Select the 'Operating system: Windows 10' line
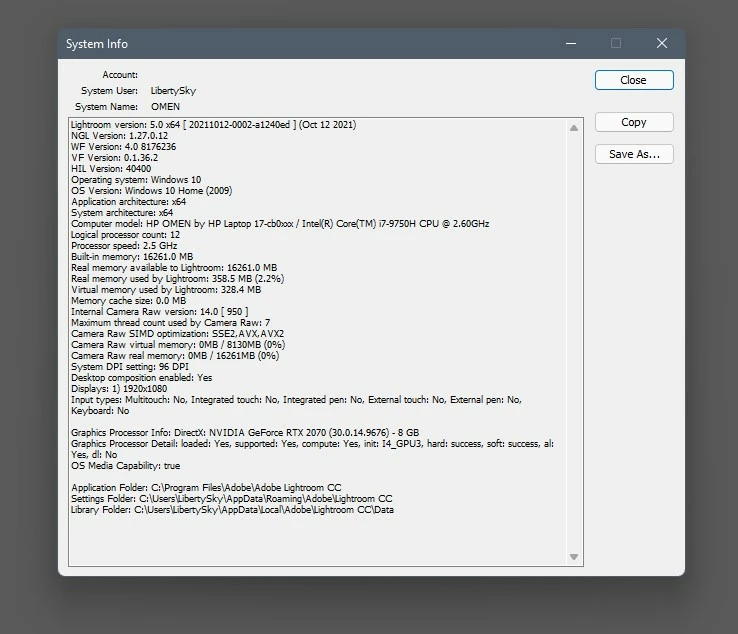 (136, 179)
